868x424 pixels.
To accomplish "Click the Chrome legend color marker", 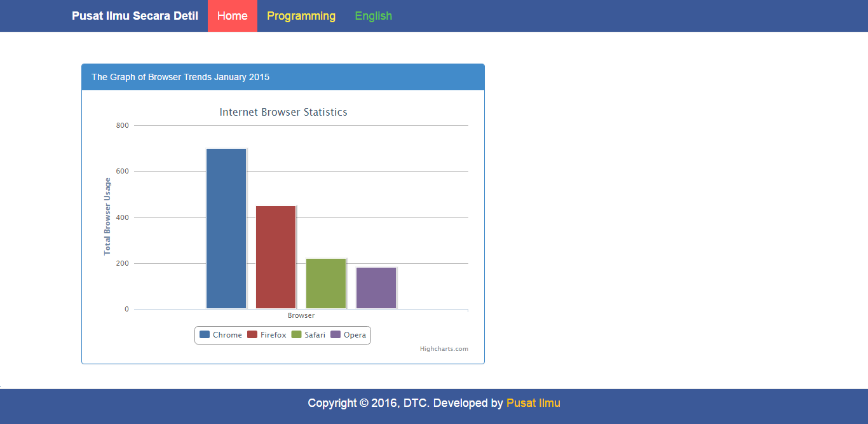I will click(204, 334).
